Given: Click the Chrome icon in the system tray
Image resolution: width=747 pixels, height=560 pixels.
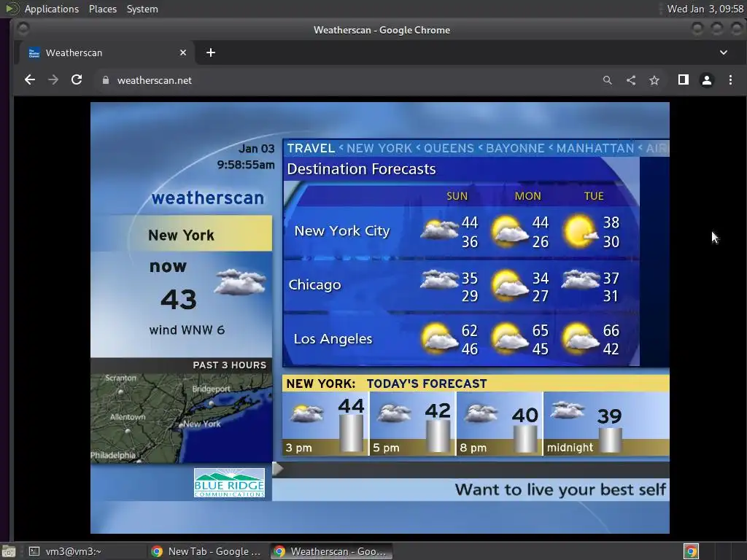Looking at the screenshot, I should click(x=691, y=551).
